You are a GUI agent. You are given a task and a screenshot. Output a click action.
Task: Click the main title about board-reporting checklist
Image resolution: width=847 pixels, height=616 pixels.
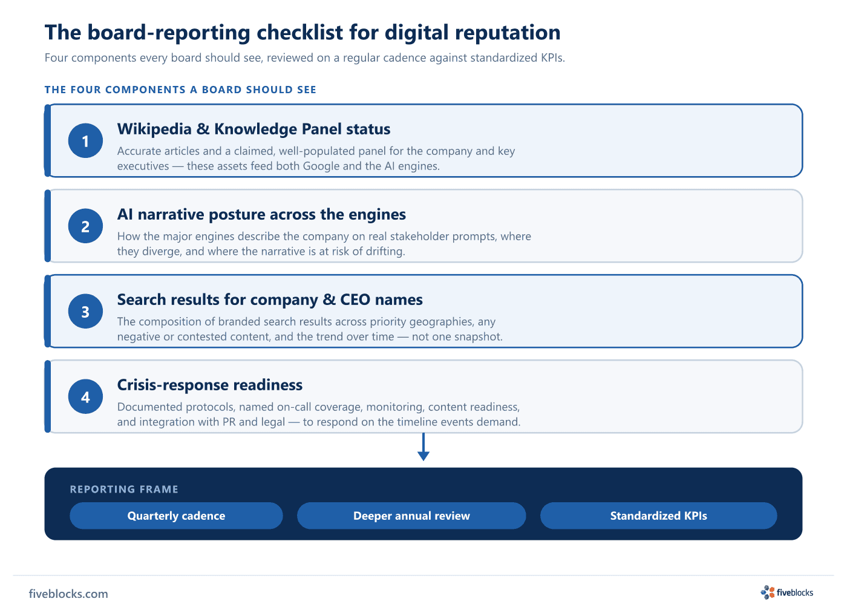click(x=302, y=32)
